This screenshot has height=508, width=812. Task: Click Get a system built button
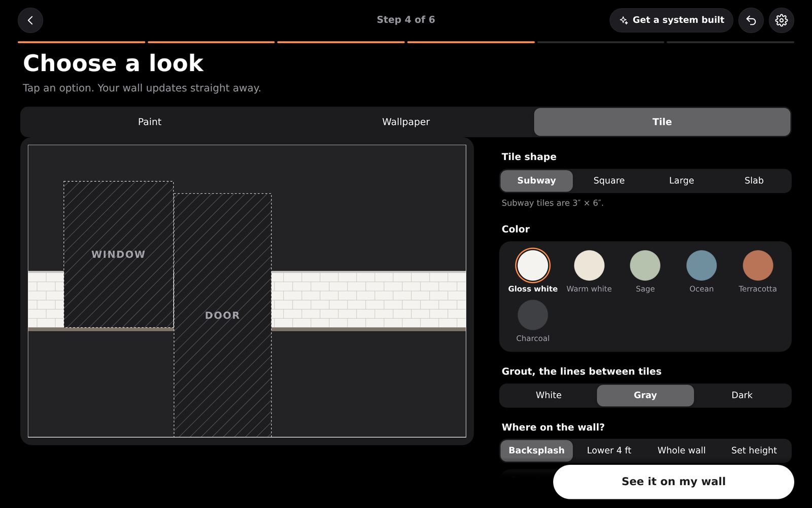pos(671,20)
